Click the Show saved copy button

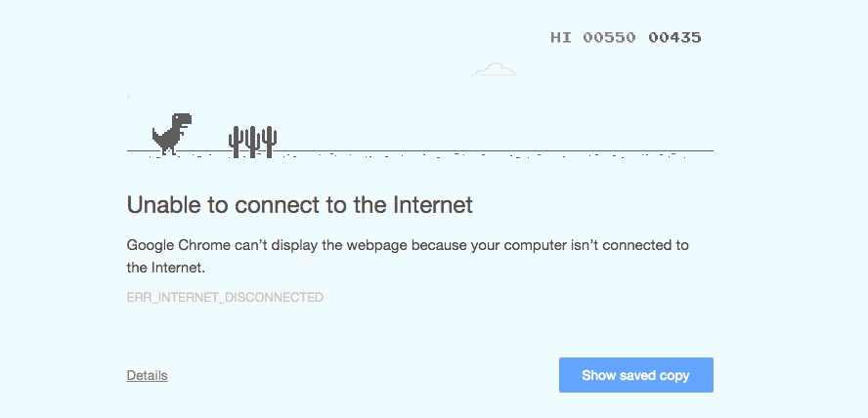(x=636, y=375)
